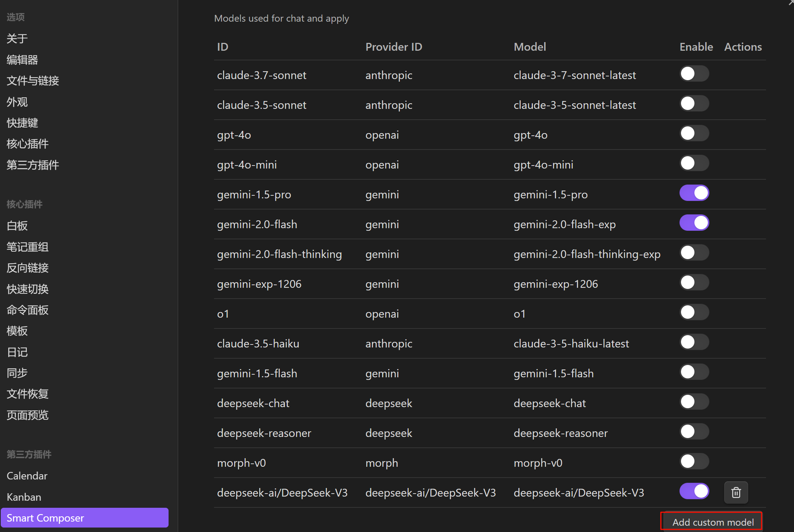Enable claude-3.5-haiku model toggle
Image resolution: width=794 pixels, height=532 pixels.
694,342
